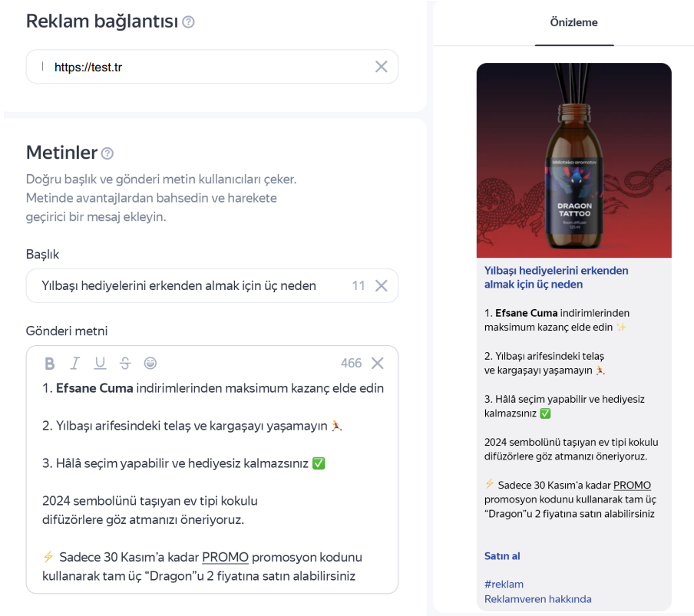Open the Reklamveren hakkında link

tap(537, 599)
